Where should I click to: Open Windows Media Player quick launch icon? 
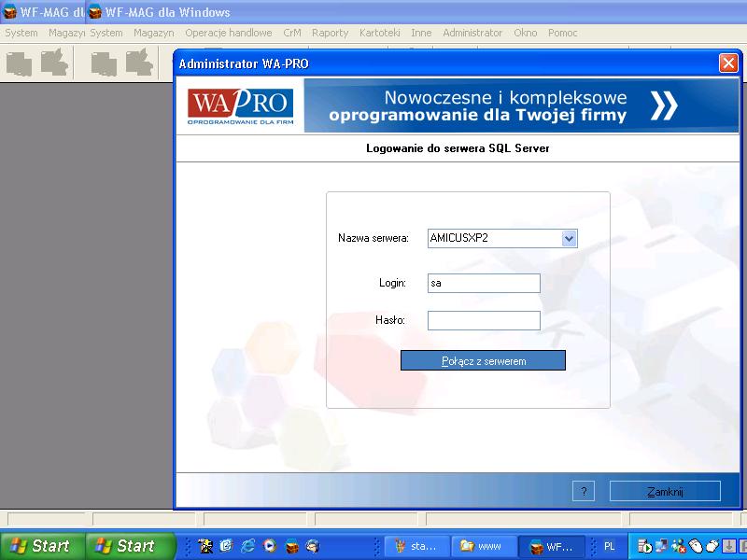click(x=269, y=546)
